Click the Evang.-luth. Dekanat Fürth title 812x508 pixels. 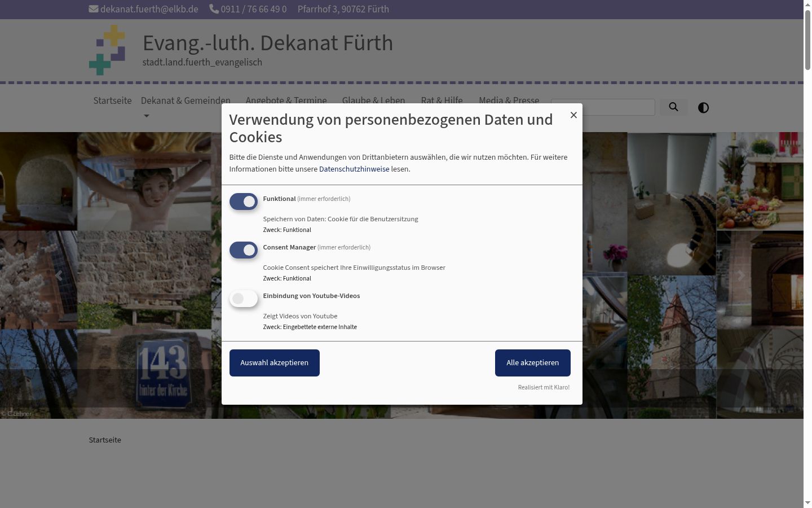click(x=268, y=43)
